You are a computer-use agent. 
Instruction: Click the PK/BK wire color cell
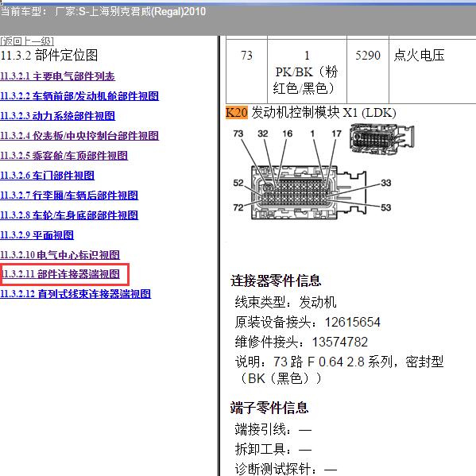[x=307, y=72]
